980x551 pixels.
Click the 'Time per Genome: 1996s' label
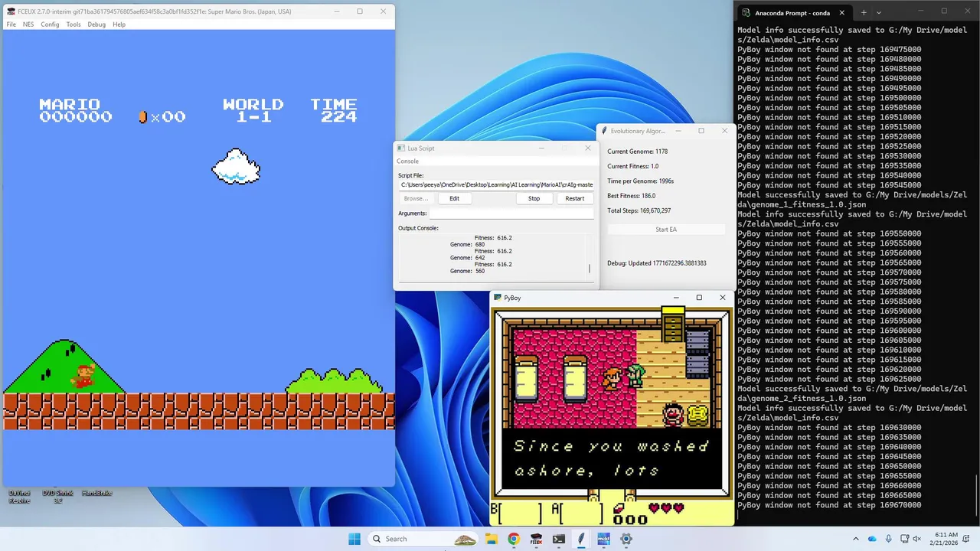(x=641, y=181)
